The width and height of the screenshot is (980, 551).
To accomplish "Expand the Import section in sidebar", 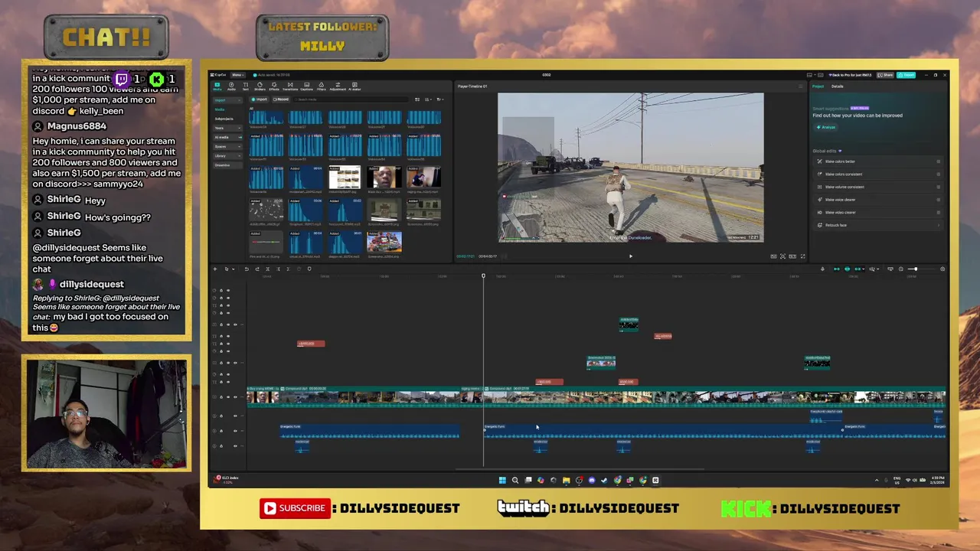I will click(227, 100).
